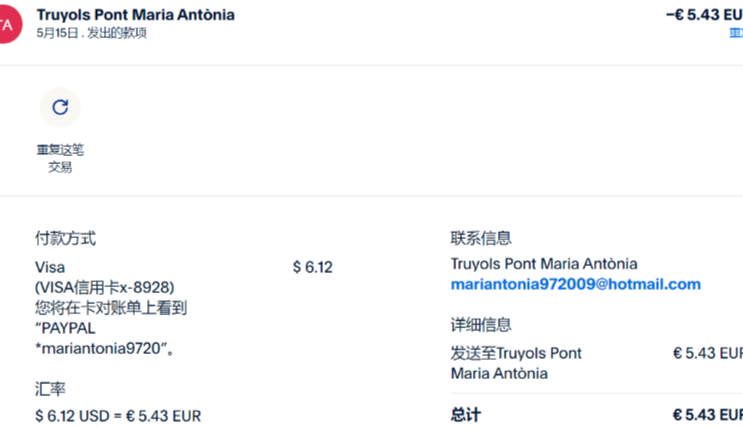Click the 发送至Truyols Pont Maria Antònia detail line

click(516, 363)
